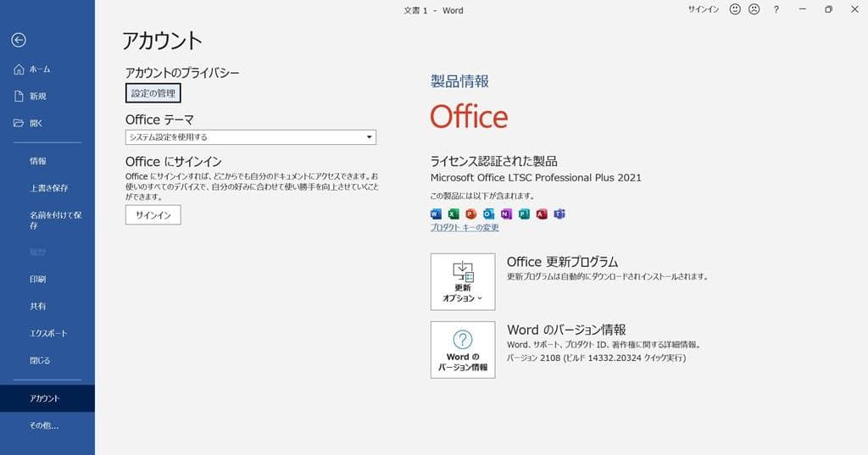Screen dimensions: 868x455
Task: Expand the 更新オプション menu button
Action: [463, 281]
